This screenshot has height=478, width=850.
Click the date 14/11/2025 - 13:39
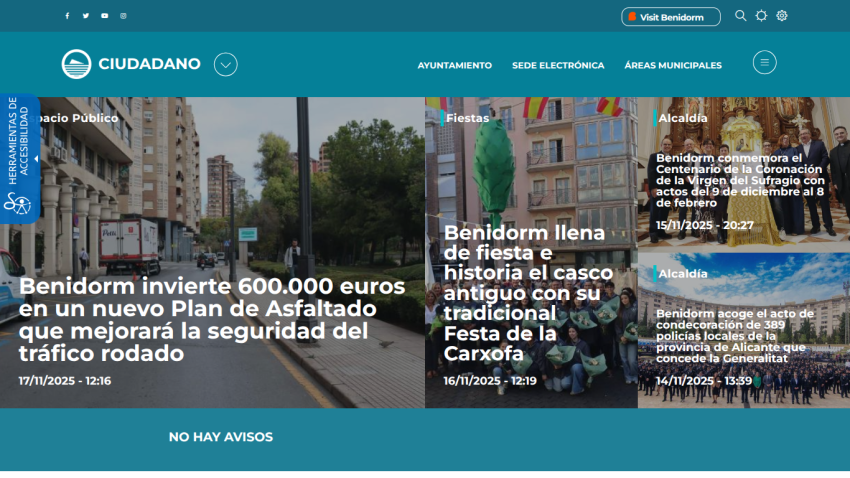tap(704, 380)
